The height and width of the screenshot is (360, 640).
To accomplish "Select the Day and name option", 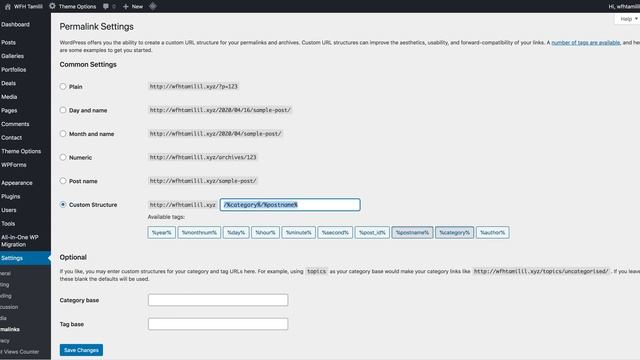I will point(63,110).
